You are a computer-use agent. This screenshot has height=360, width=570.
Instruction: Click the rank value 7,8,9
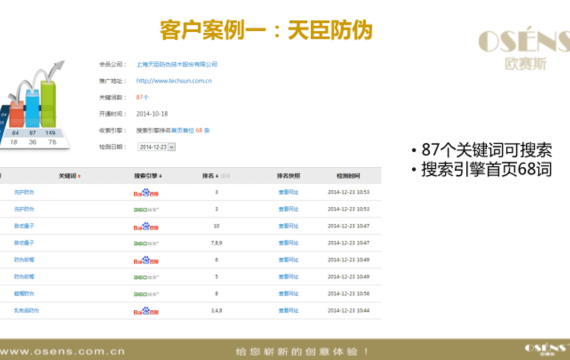[x=216, y=243]
